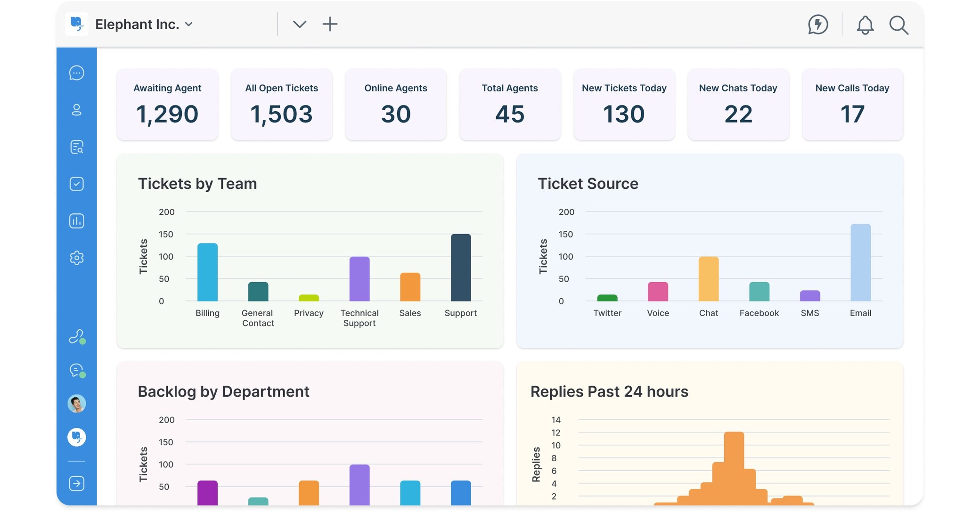Expand the chevron next to the plus button
Viewport: 980px width, 513px height.
299,24
